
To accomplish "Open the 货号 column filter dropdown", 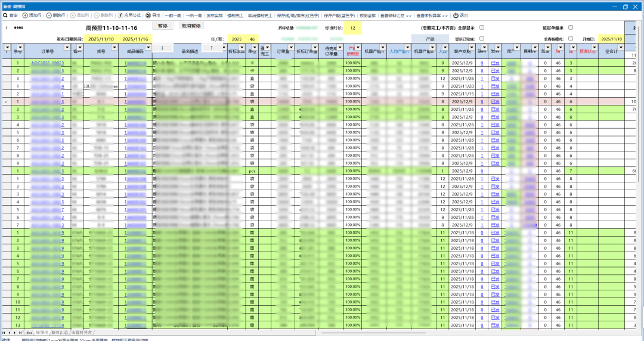I will tap(114, 48).
